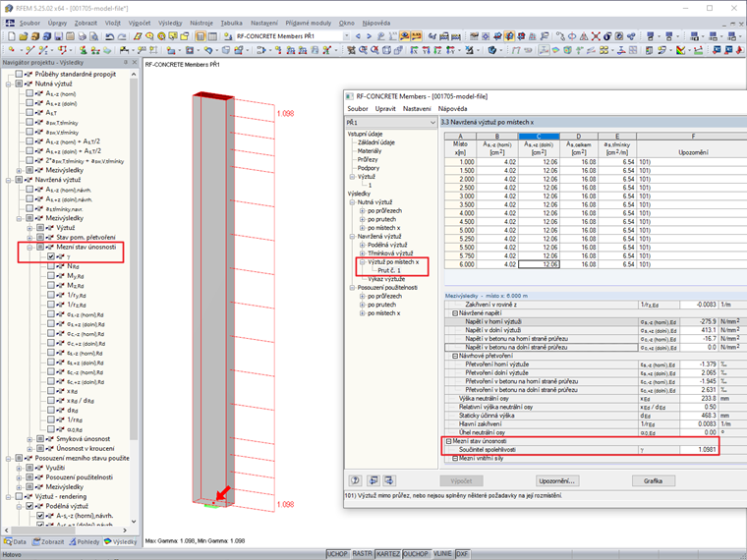
Task: Select Výkaz výztuže in dialog tree
Action: point(386,279)
